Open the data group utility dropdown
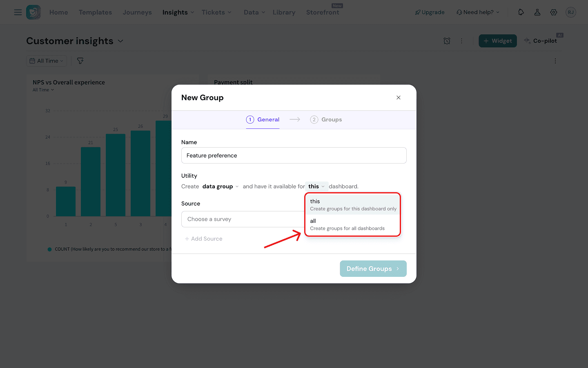 point(220,186)
